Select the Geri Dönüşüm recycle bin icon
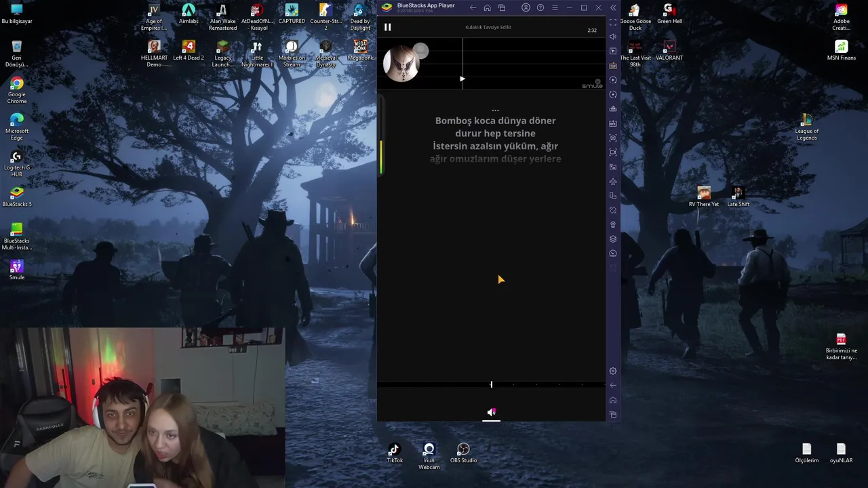 point(17,54)
